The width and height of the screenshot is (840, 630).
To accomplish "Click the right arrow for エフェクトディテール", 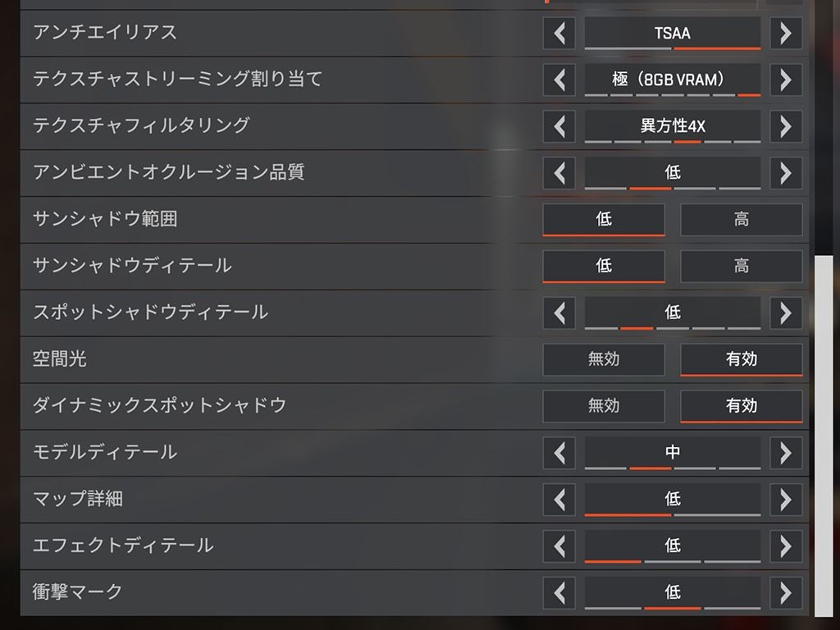I will click(786, 546).
